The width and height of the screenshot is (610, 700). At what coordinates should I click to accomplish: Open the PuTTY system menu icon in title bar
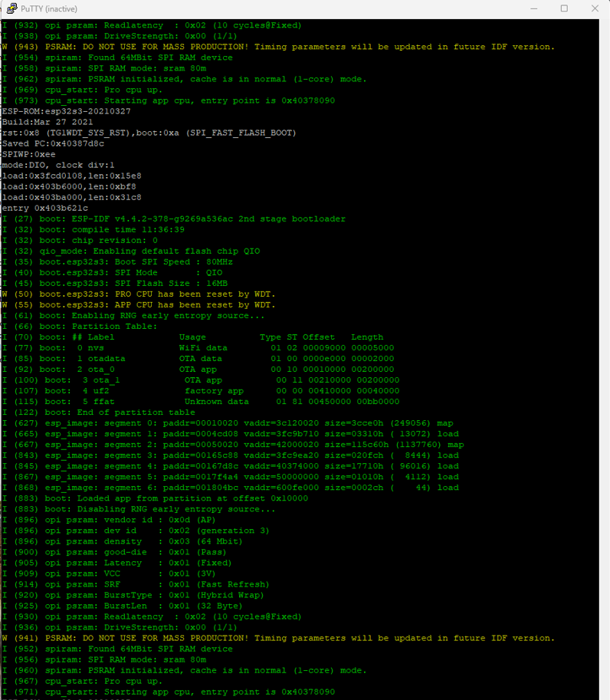pyautogui.click(x=11, y=8)
